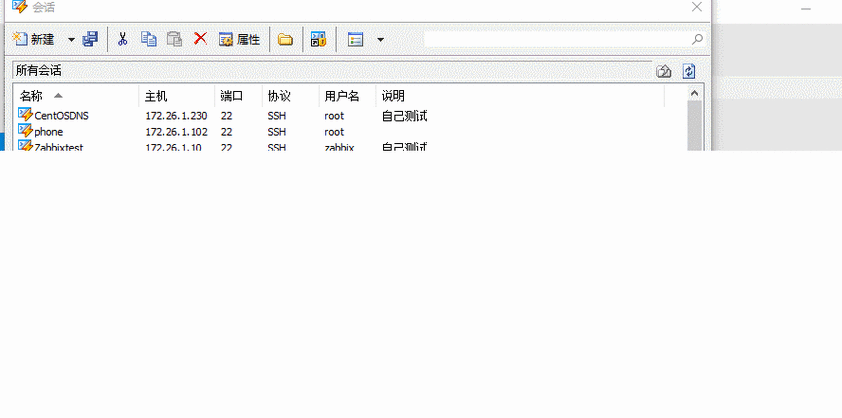The height and width of the screenshot is (418, 842).
Task: Click the scissors cut icon
Action: pyautogui.click(x=122, y=39)
